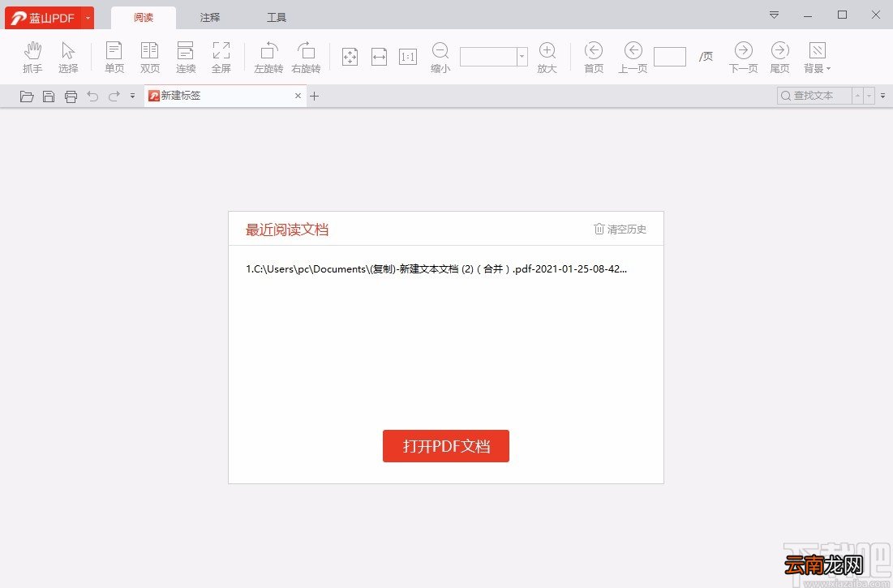Click the open file folder icon
Screen dimensions: 893x588
point(26,97)
